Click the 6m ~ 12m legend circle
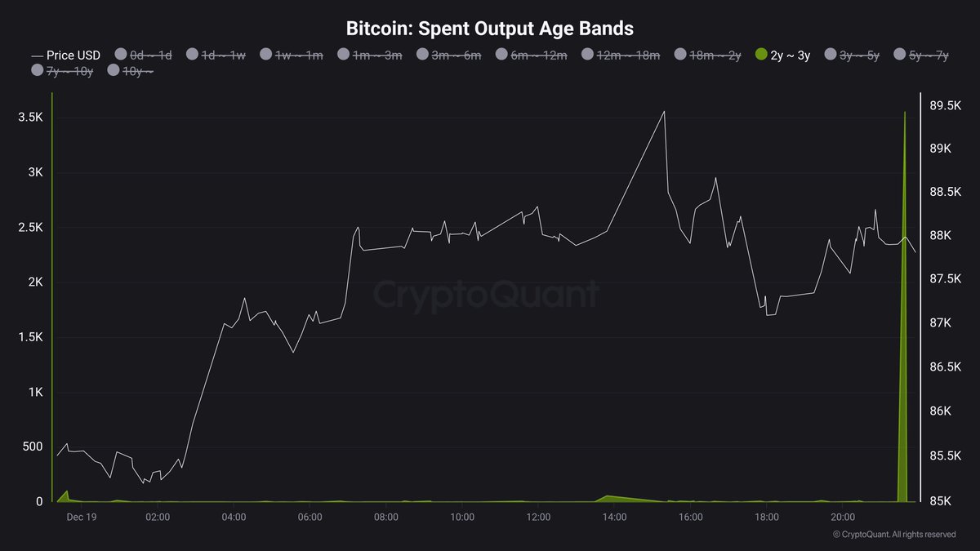Image resolution: width=980 pixels, height=551 pixels. click(501, 55)
